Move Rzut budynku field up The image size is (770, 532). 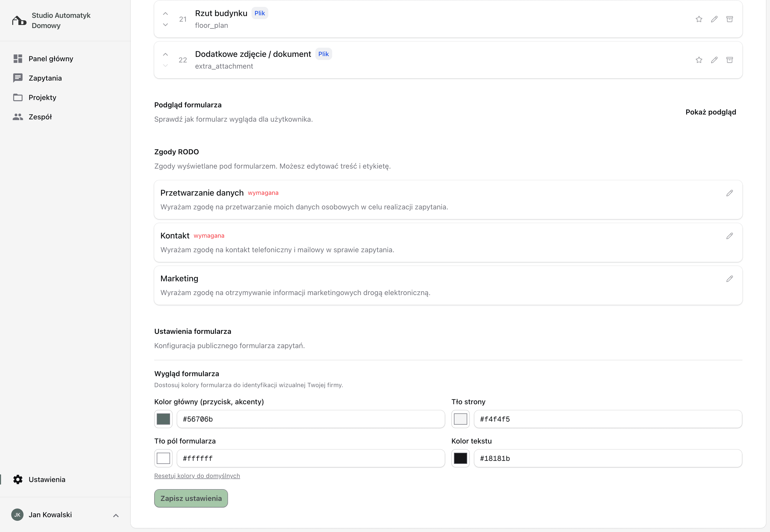(x=165, y=14)
